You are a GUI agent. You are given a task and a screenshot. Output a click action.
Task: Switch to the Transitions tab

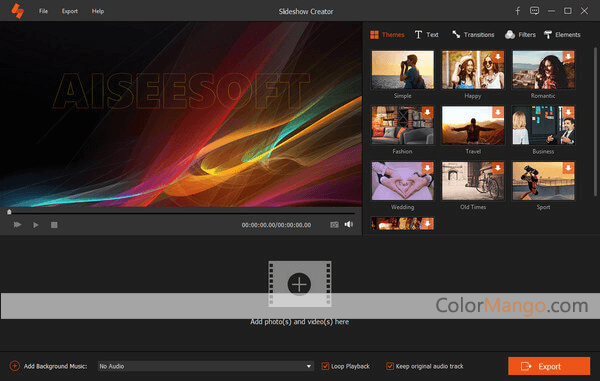(x=473, y=35)
